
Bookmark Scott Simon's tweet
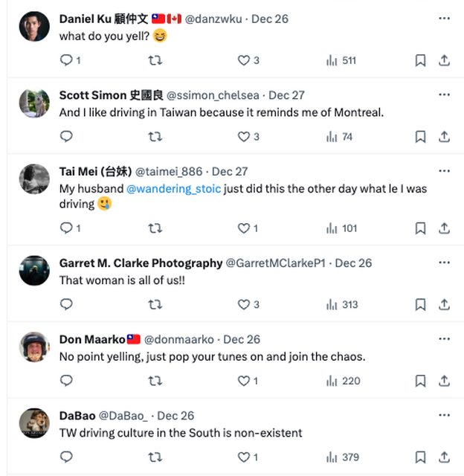(420, 137)
